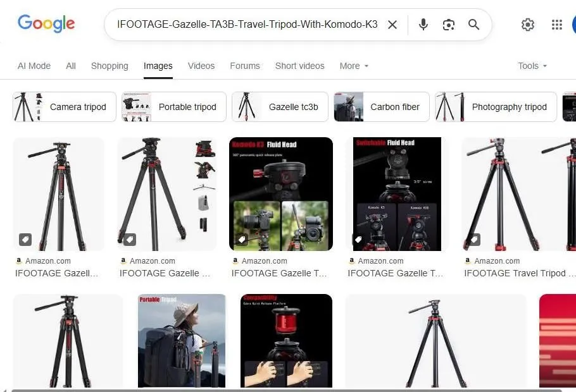Click the Google logo to return home
Viewport: 576px width, 392px height.
pos(46,23)
